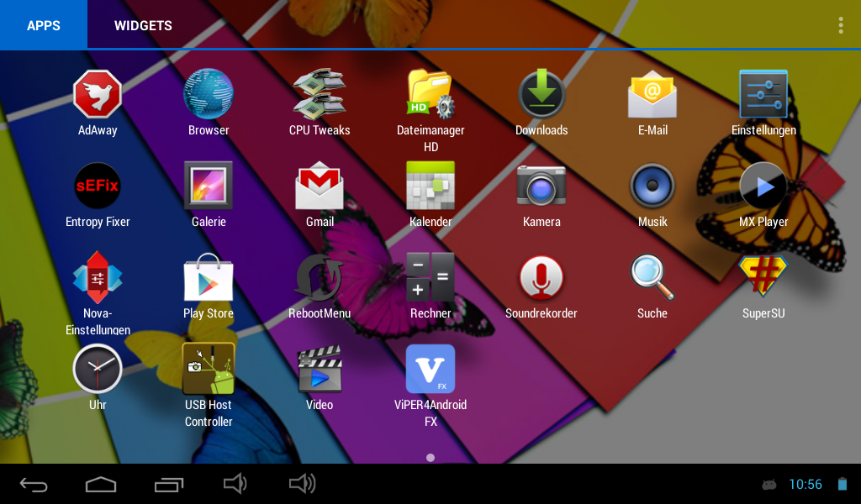Launch MX Player

point(763,186)
